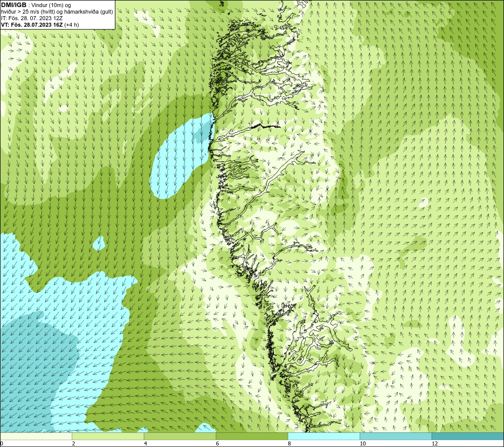
Task: Click the 'Vindur (10m) og' label
Action: (x=51, y=6)
